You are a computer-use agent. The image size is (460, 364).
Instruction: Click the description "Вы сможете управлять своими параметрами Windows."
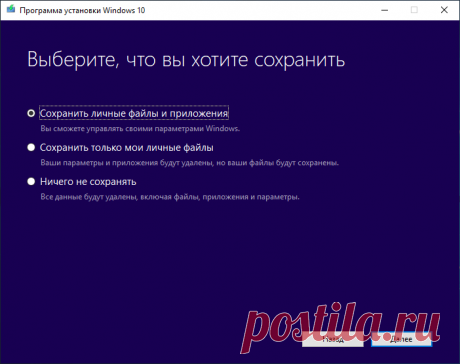pyautogui.click(x=140, y=129)
